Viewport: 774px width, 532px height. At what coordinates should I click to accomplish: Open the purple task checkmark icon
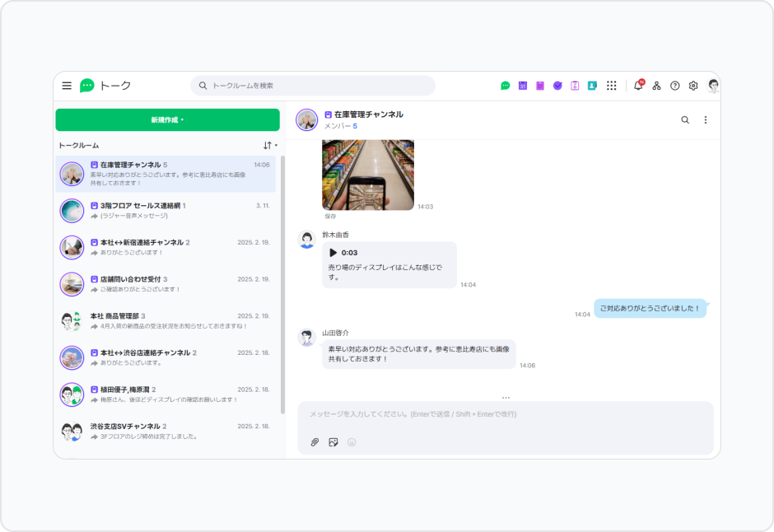click(557, 86)
